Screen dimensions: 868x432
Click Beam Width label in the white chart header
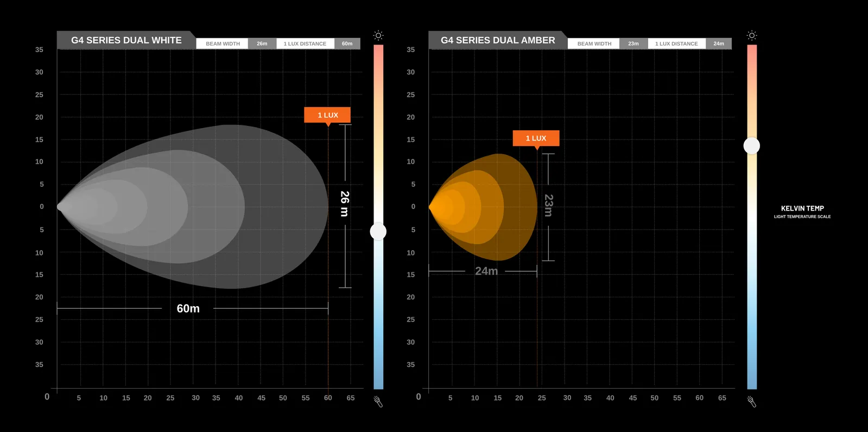[223, 44]
